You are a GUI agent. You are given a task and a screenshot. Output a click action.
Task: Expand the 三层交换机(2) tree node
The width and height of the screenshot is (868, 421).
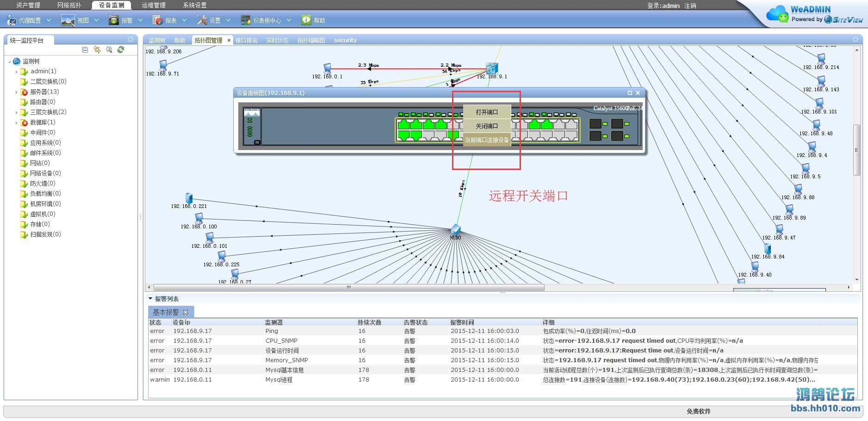(17, 113)
